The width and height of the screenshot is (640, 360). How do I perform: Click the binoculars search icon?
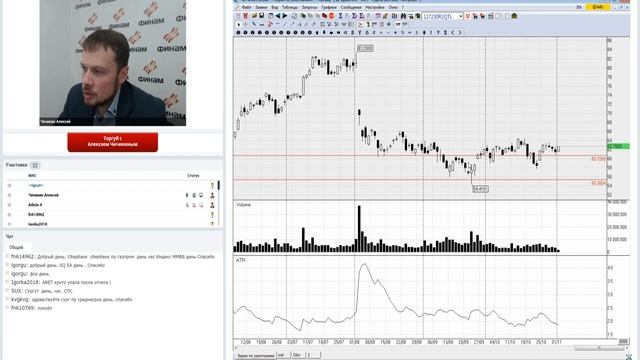click(403, 16)
